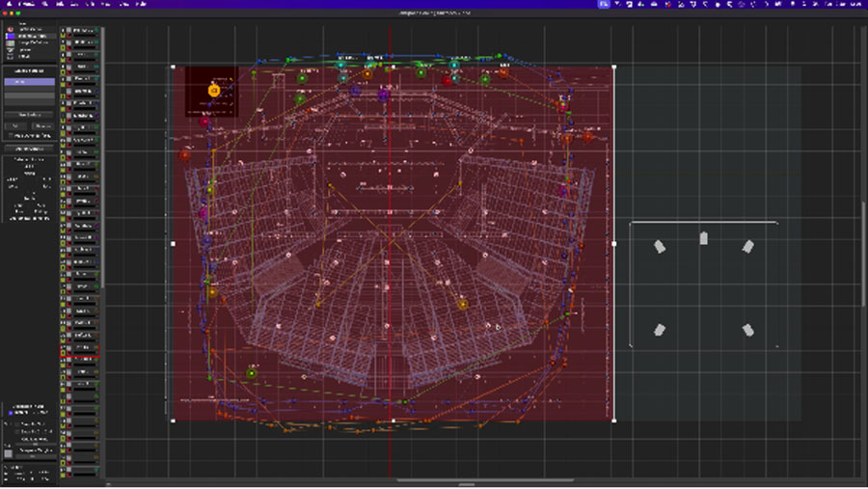Click the top center speaker icon

point(703,237)
